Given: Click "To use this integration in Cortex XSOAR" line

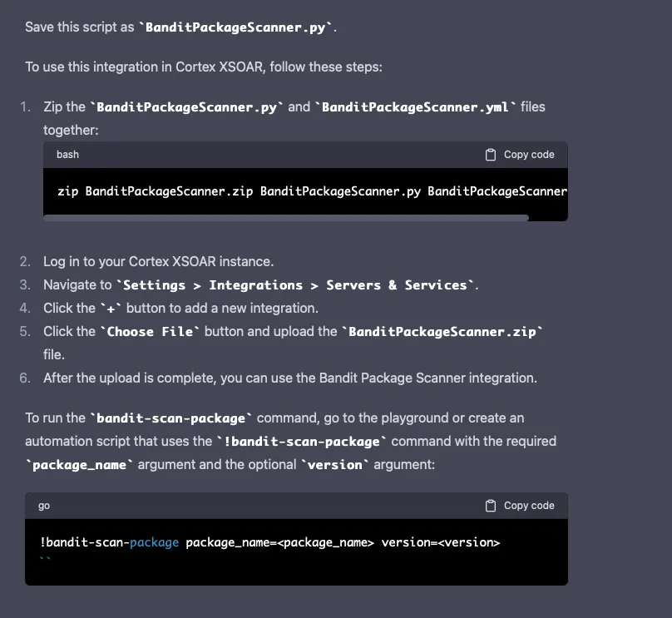Looking at the screenshot, I should tap(204, 67).
